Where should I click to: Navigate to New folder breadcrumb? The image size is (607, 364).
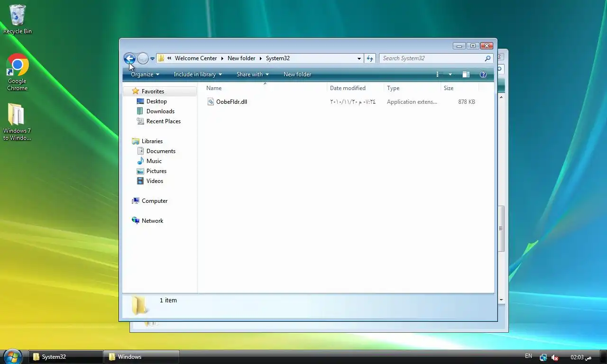(241, 58)
